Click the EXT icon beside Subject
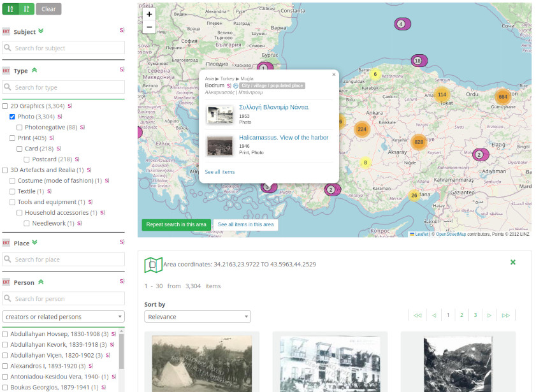 [6, 31]
